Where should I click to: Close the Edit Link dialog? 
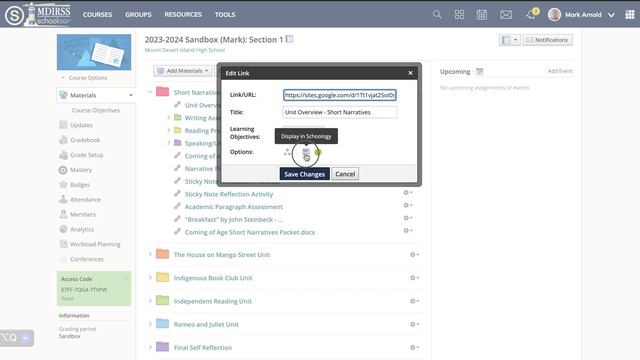pos(410,73)
